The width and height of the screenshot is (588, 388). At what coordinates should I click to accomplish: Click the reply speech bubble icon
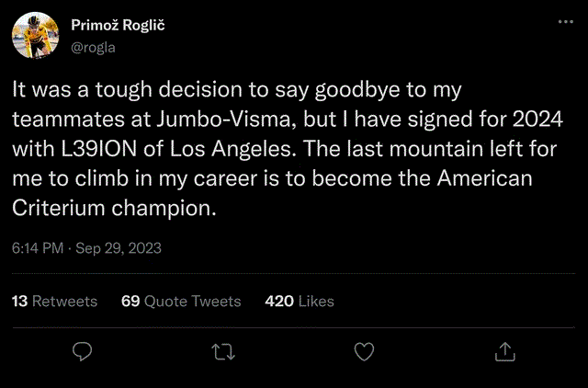(x=83, y=351)
